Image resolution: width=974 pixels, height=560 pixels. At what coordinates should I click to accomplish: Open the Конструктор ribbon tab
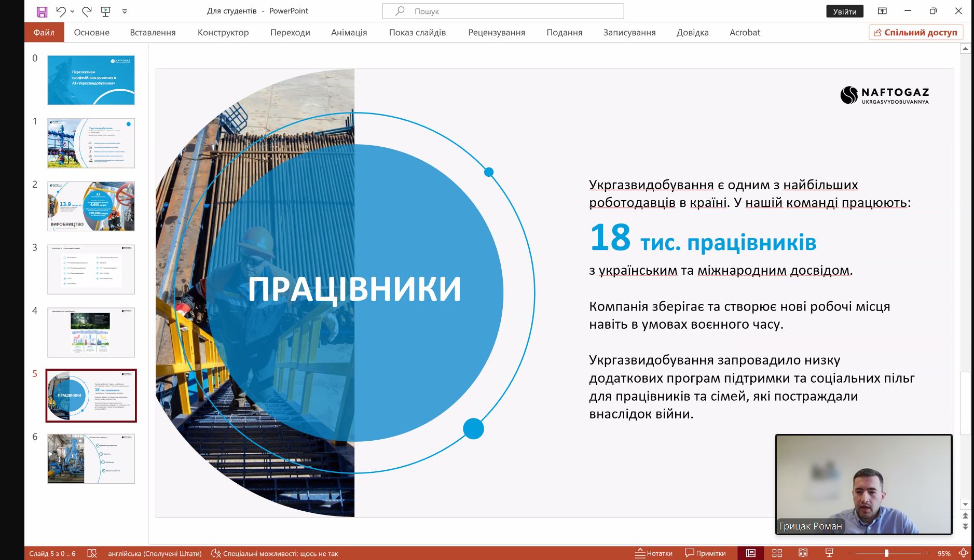point(223,32)
